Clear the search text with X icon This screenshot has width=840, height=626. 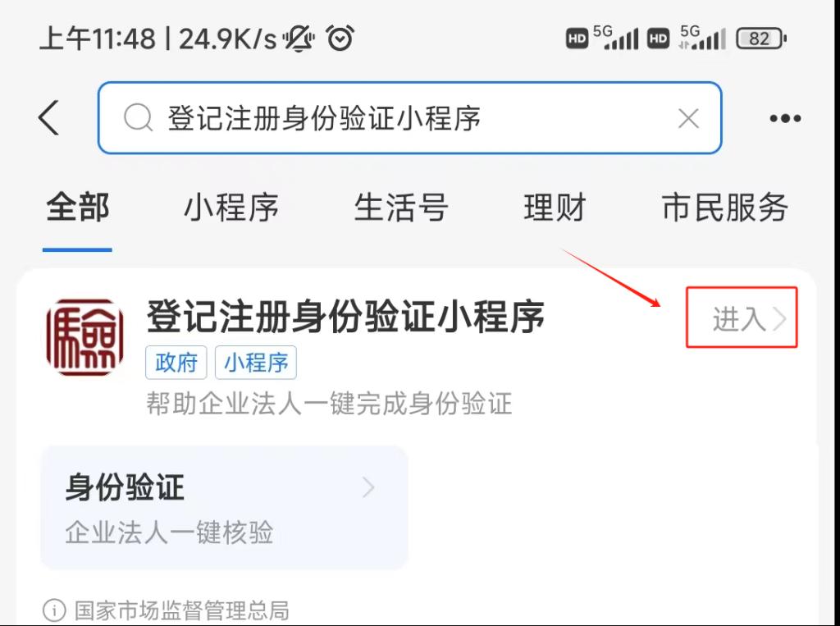click(688, 118)
